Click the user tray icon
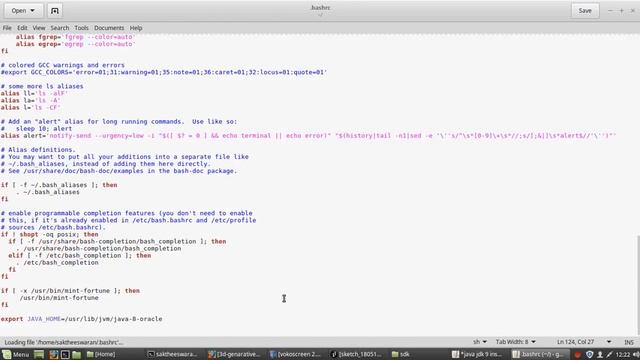 click(600, 354)
